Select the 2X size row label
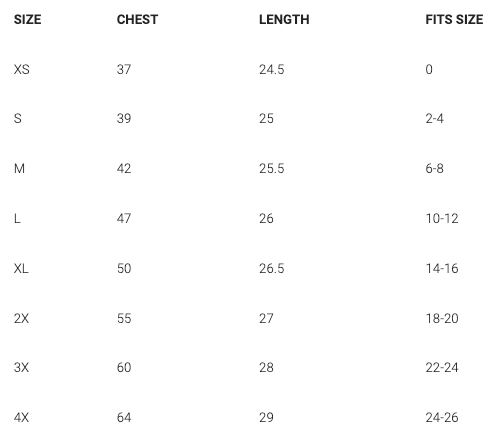Image resolution: width=499 pixels, height=439 pixels. (21, 318)
